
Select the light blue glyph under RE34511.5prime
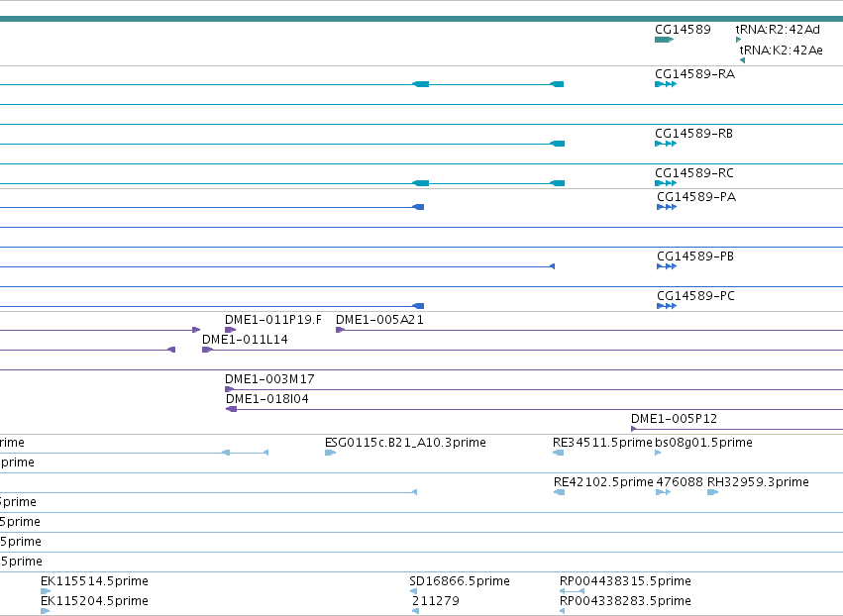coord(558,453)
